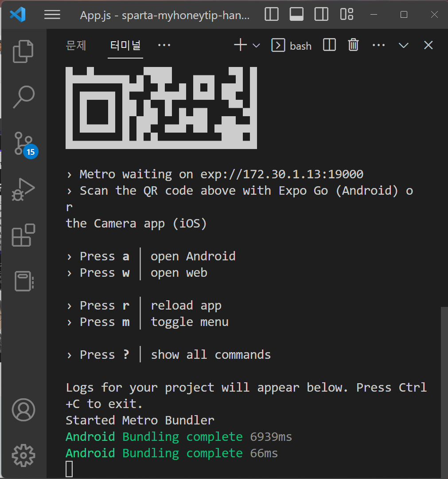This screenshot has height=479, width=448.
Task: Split the terminal
Action: 329,45
